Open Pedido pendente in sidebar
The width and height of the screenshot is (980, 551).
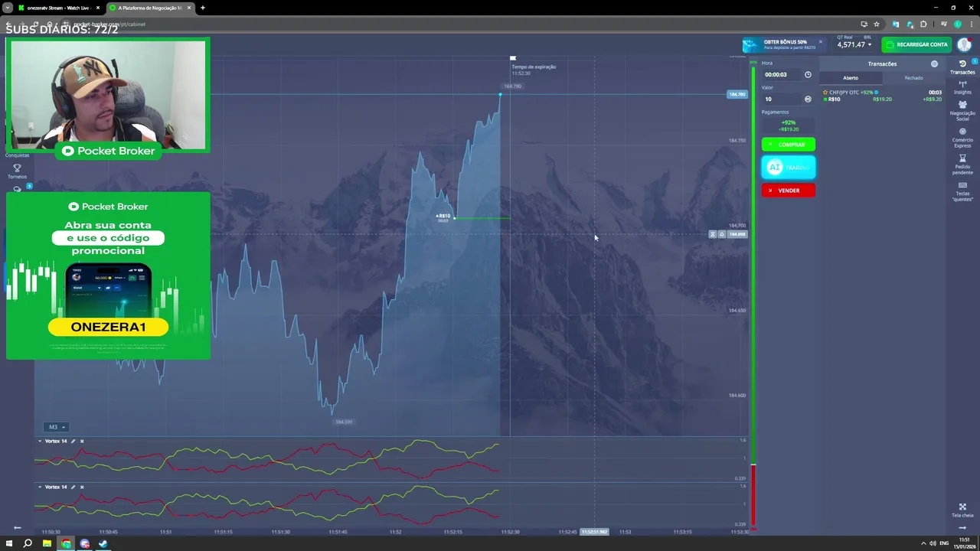tap(962, 164)
